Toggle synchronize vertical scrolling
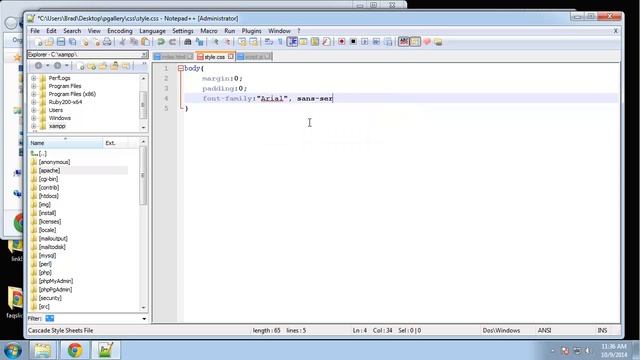This screenshot has width=640, height=360. pyautogui.click(x=242, y=42)
